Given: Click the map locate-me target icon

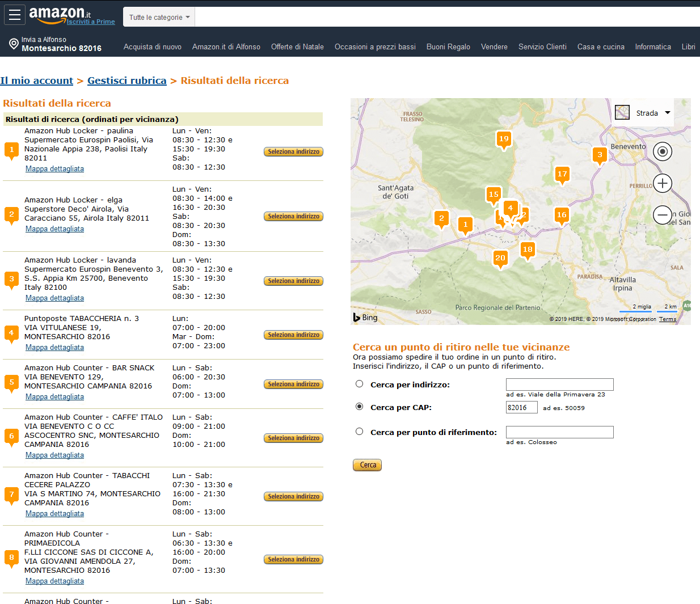Looking at the screenshot, I should pyautogui.click(x=662, y=151).
